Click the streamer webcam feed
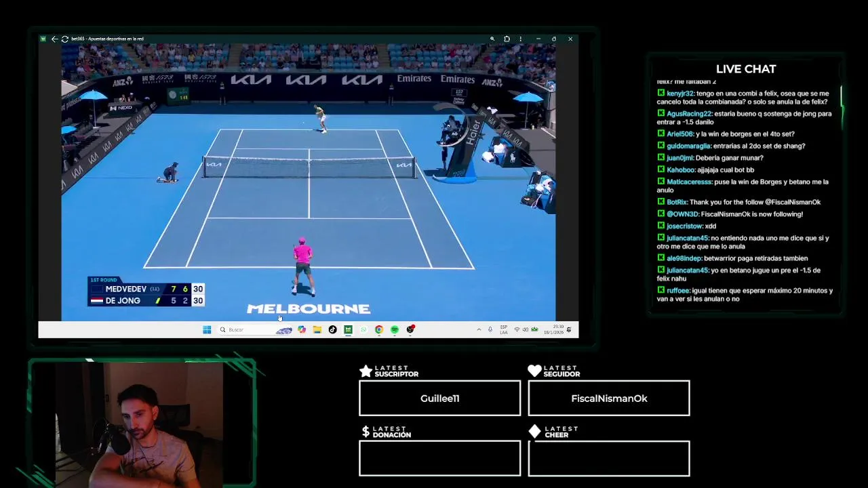The image size is (868, 488). coord(139,425)
